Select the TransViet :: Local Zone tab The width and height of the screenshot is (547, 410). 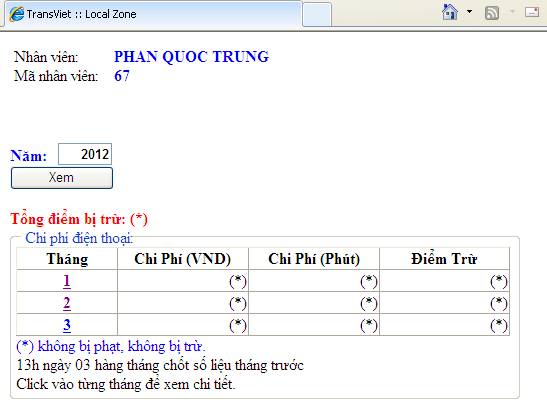pos(153,14)
